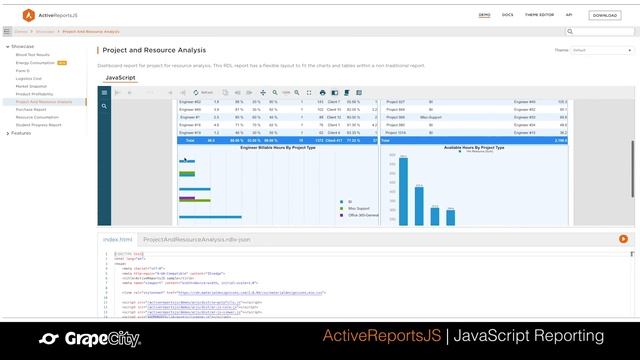
Task: Go to previous page in viewer toolbar
Action: tap(130, 93)
